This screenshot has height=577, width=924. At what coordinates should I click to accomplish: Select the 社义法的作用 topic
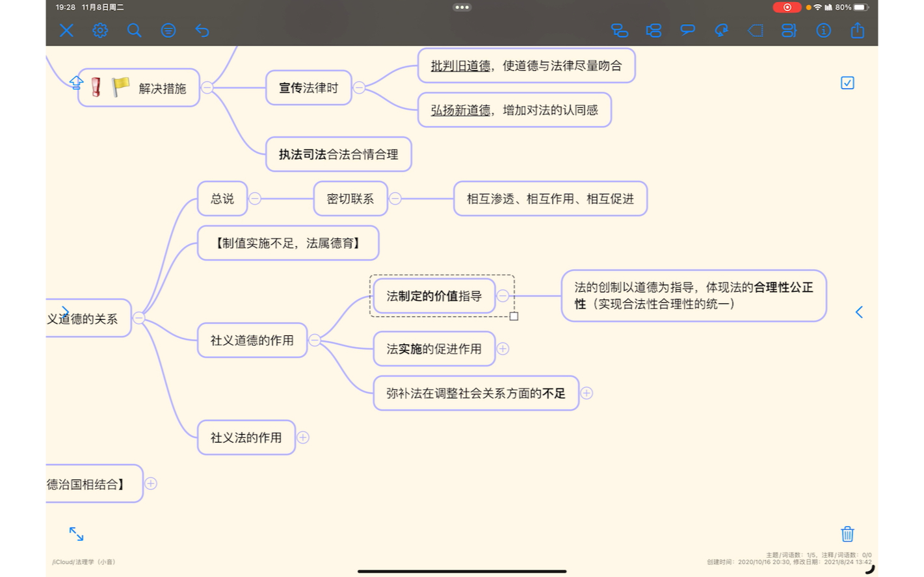(246, 437)
